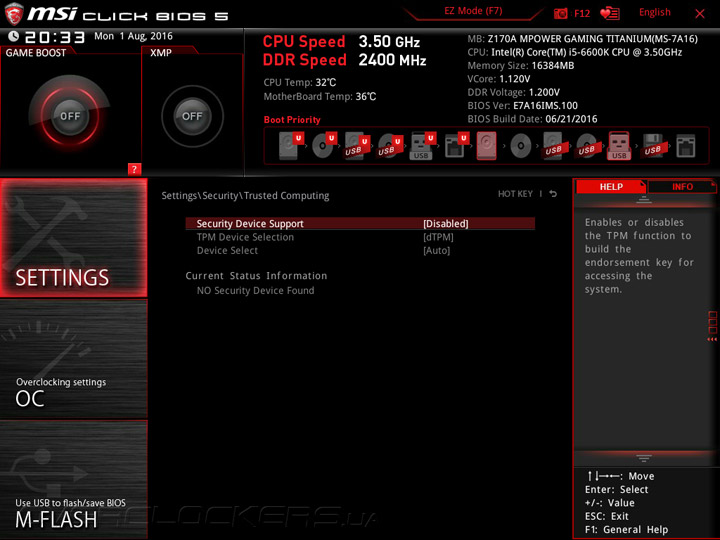Click the help panel bottom scroll handle
Image resolution: width=720 pixels, height=540 pixels.
coord(644,458)
